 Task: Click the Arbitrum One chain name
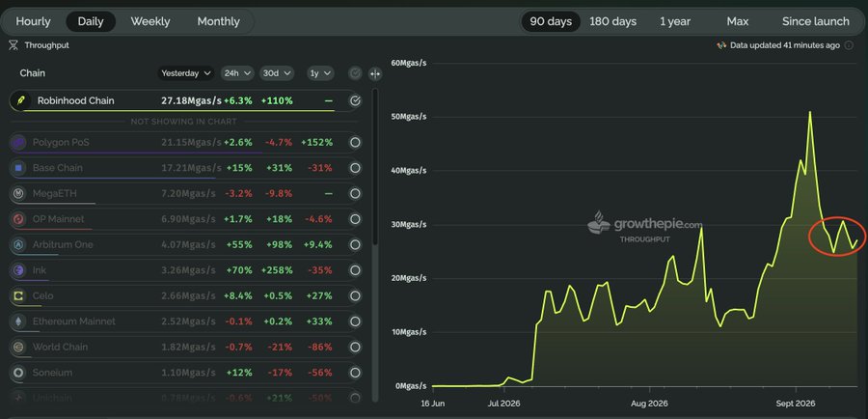click(x=63, y=245)
